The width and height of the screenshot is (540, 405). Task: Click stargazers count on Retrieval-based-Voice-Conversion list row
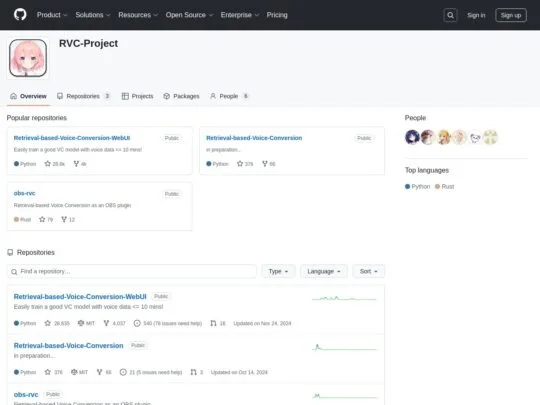click(x=54, y=372)
